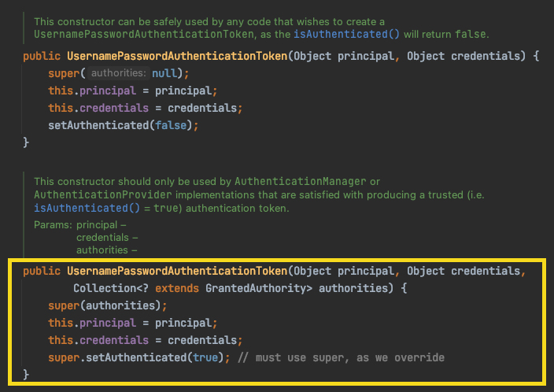Click 'super(authorities);' statement
The image size is (554, 392).
click(x=107, y=305)
